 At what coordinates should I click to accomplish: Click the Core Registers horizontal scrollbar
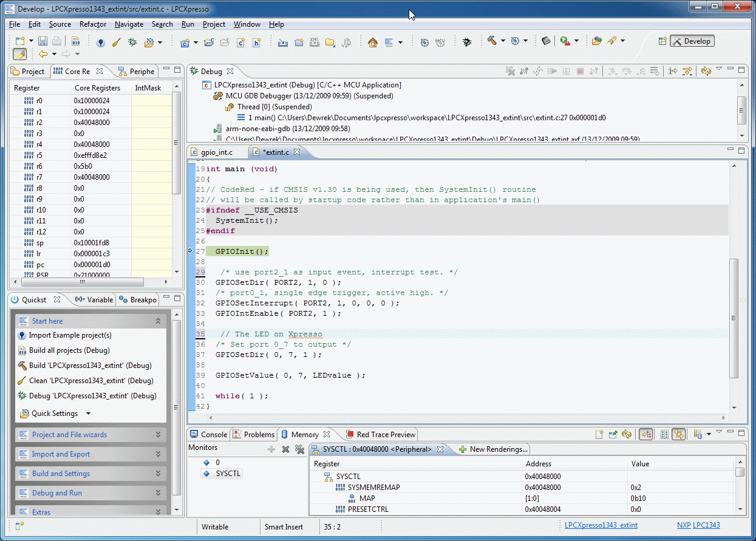[92, 283]
